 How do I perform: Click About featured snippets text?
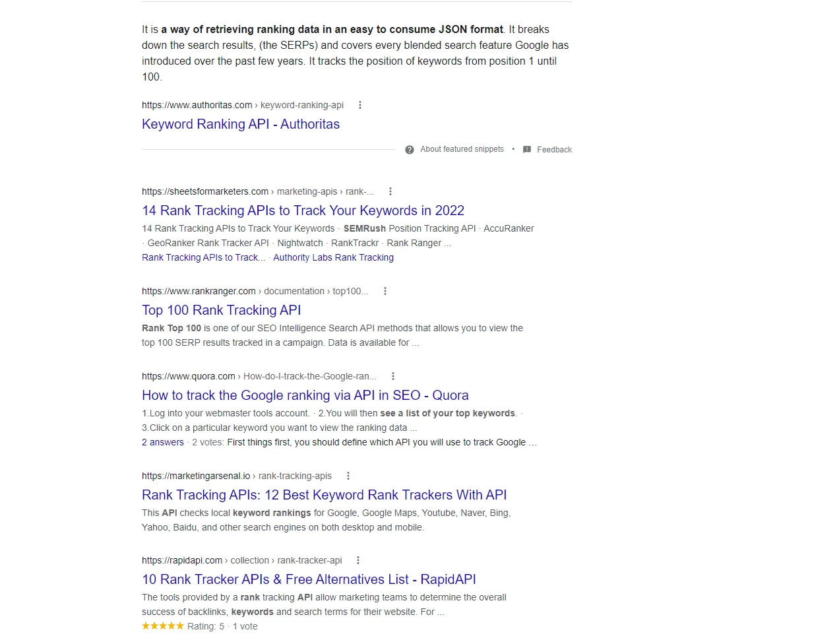pos(462,149)
